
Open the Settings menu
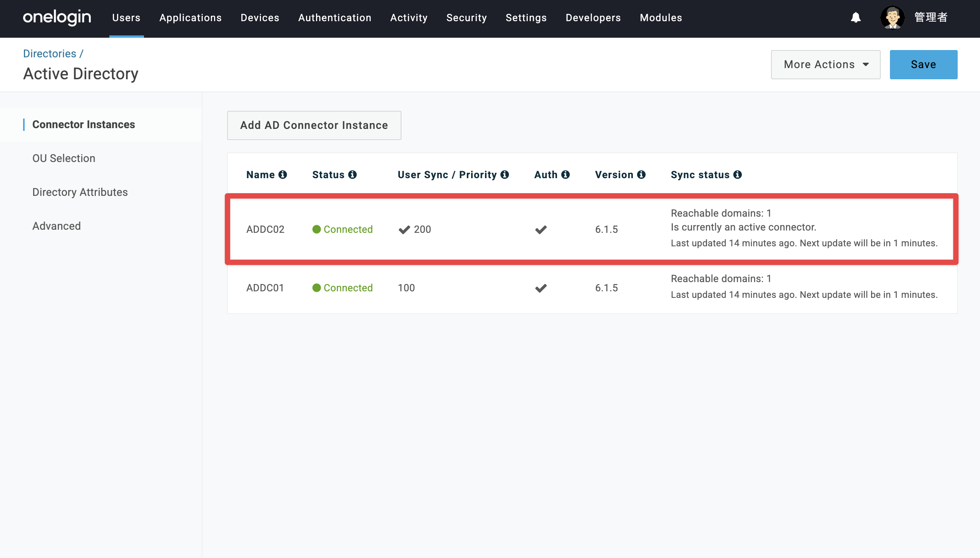coord(526,18)
